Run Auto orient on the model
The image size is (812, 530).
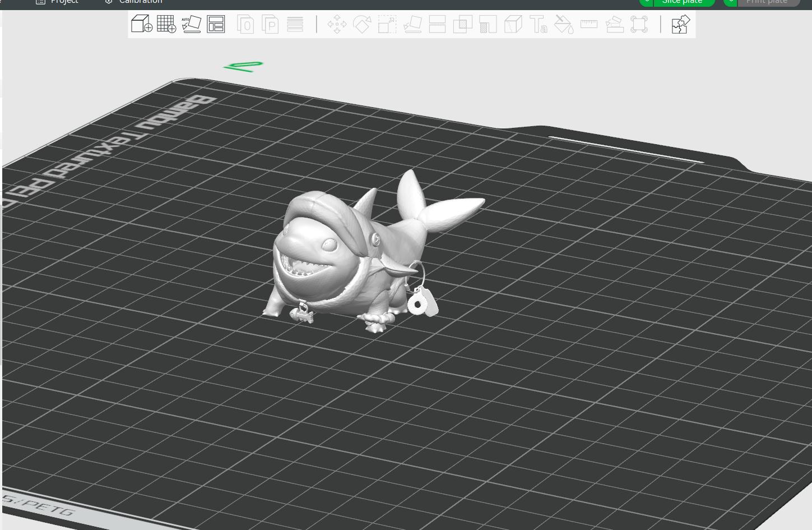coord(191,24)
